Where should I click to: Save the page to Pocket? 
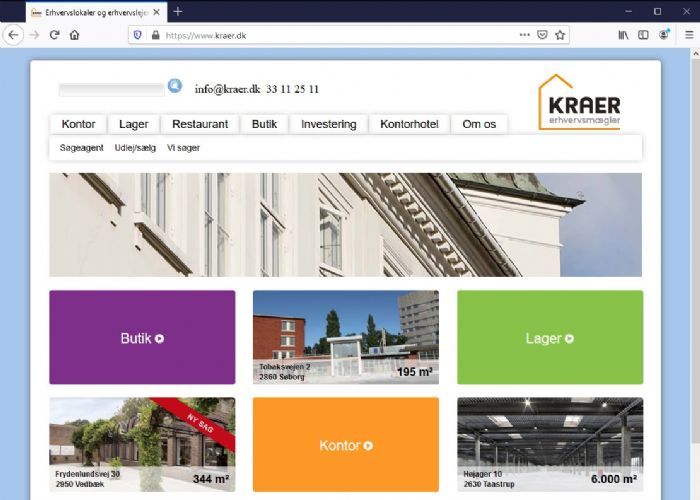(542, 35)
